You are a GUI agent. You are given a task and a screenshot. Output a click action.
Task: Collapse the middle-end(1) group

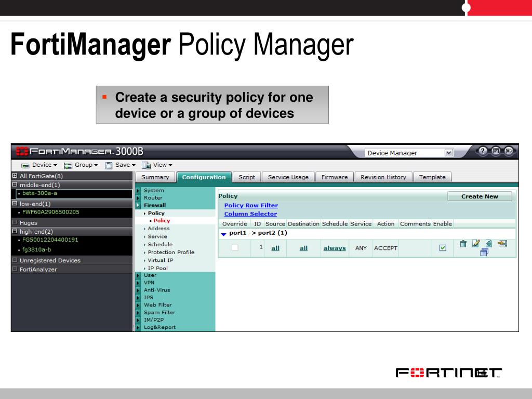(15, 184)
